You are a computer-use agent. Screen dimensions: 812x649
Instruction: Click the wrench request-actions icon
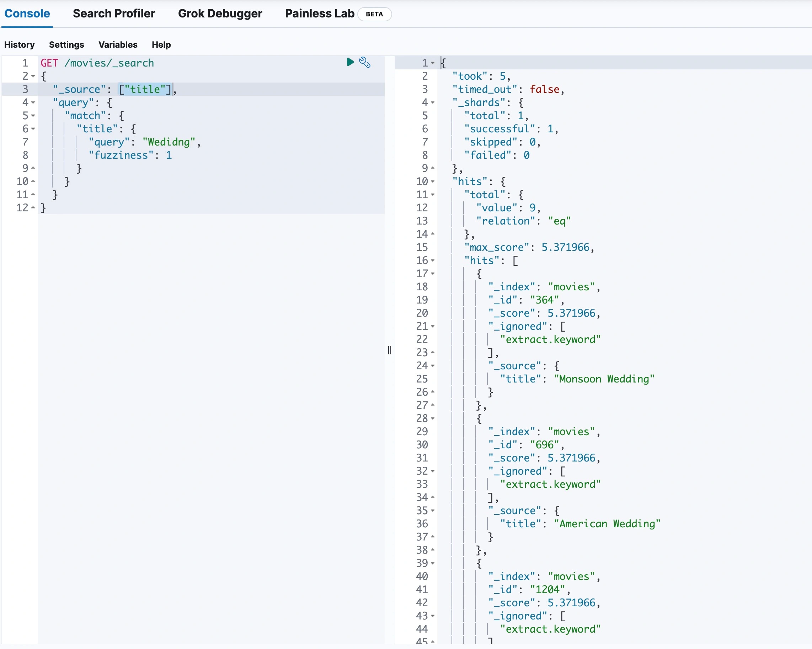(364, 62)
